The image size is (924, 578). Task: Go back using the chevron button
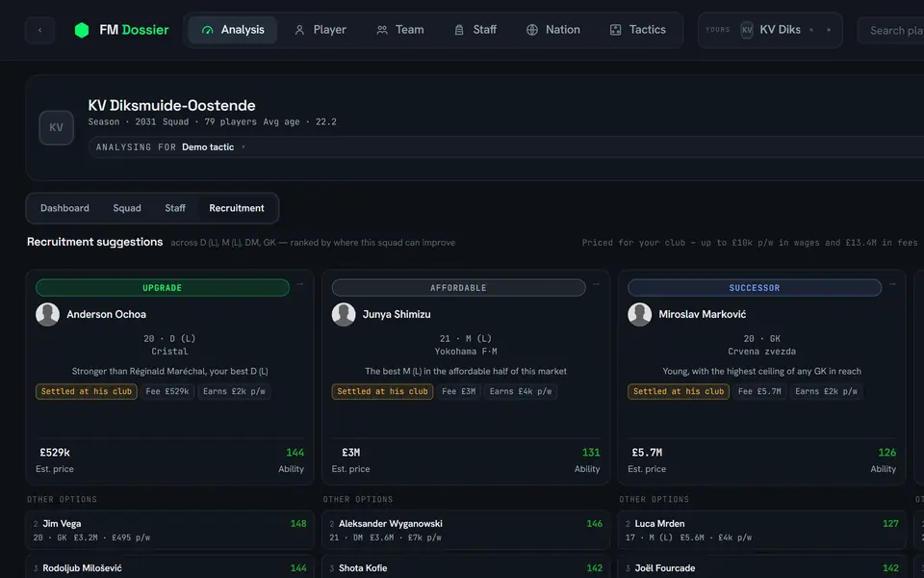click(x=40, y=30)
